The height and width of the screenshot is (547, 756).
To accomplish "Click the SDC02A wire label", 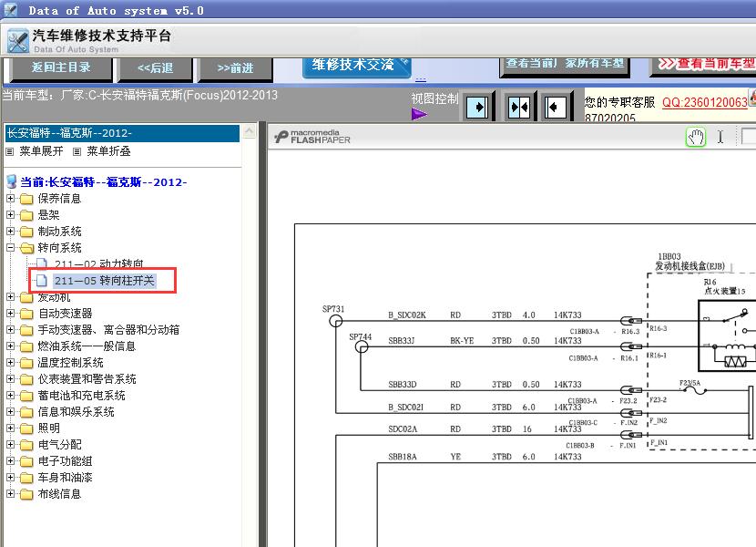I will (x=403, y=428).
